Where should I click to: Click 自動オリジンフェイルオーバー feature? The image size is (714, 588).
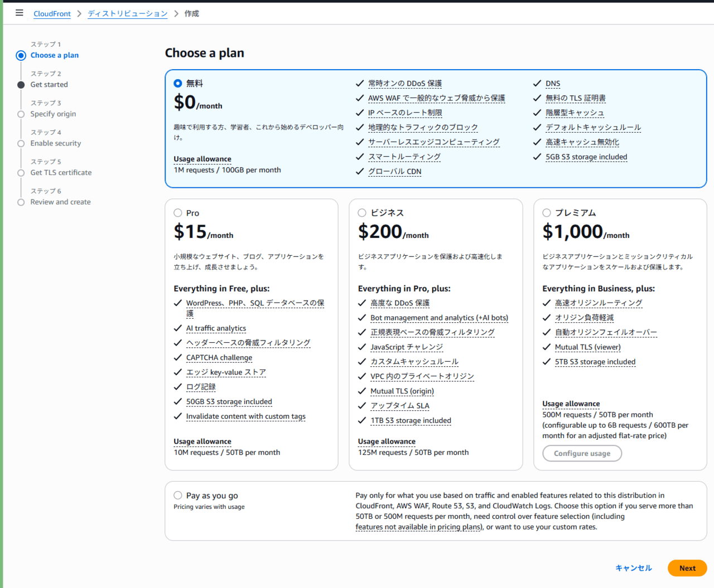tap(606, 333)
